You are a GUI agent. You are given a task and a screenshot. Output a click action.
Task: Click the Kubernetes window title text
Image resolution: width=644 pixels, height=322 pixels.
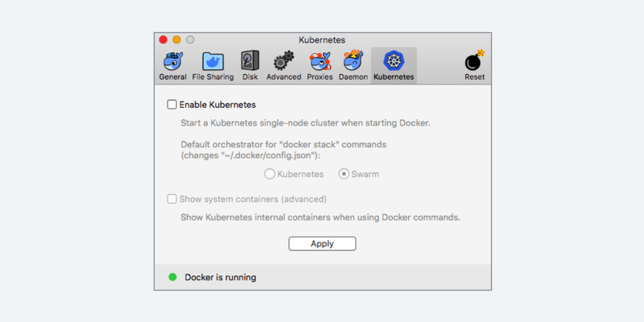point(322,39)
